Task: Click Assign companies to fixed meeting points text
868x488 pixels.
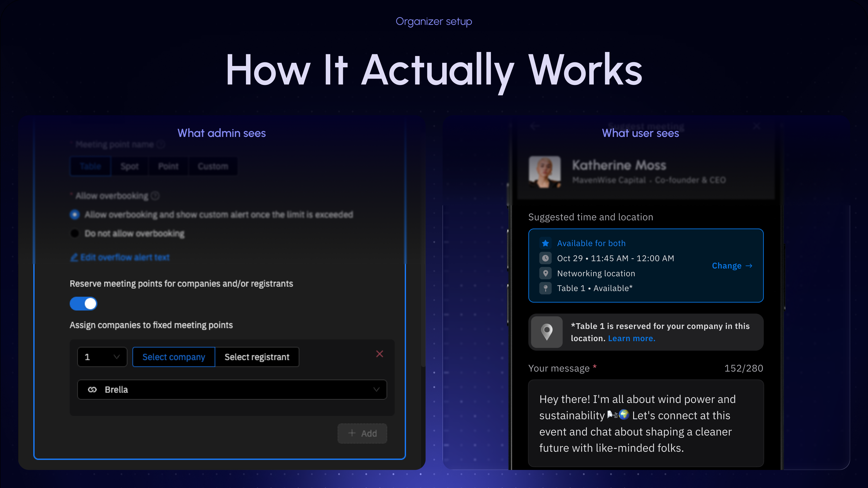Action: pos(151,325)
